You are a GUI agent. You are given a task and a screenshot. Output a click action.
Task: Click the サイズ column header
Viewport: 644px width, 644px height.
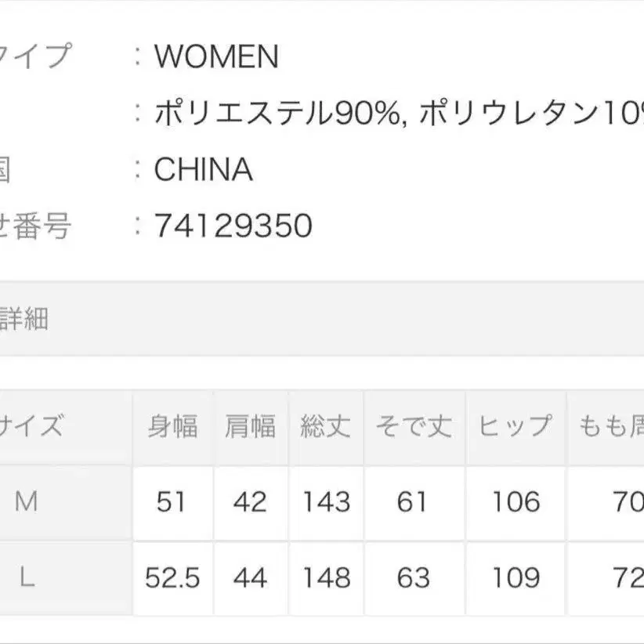(31, 427)
